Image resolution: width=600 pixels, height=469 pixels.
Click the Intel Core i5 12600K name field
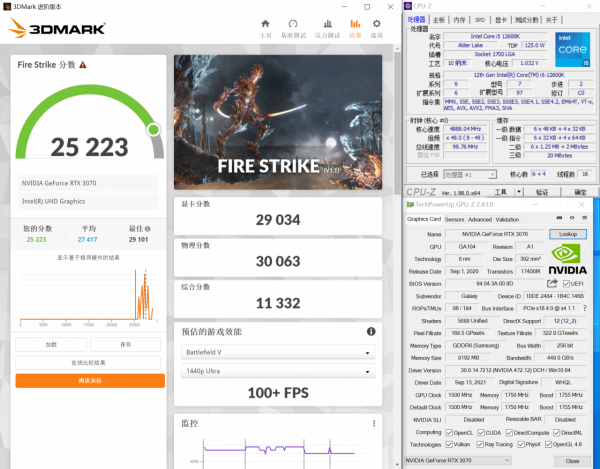(x=495, y=36)
